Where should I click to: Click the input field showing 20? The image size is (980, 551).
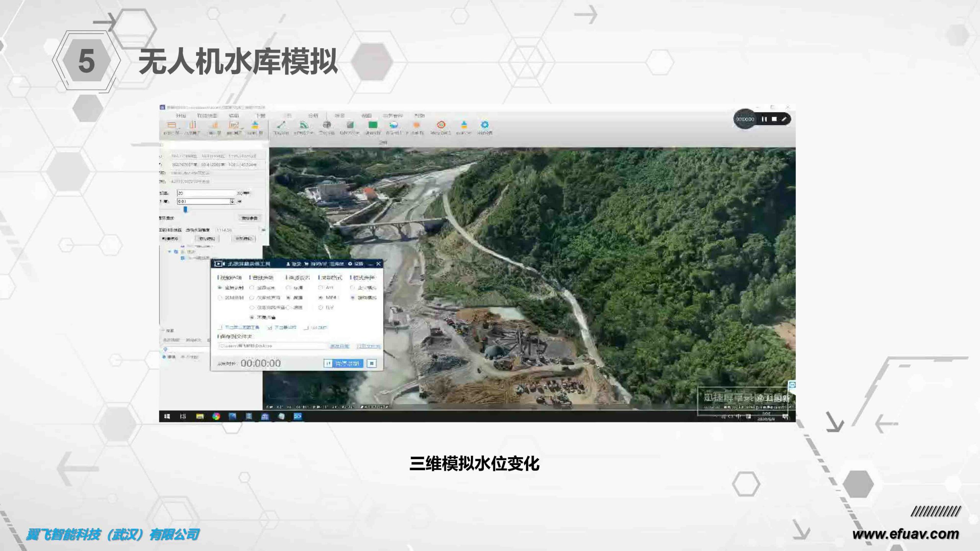(x=206, y=193)
